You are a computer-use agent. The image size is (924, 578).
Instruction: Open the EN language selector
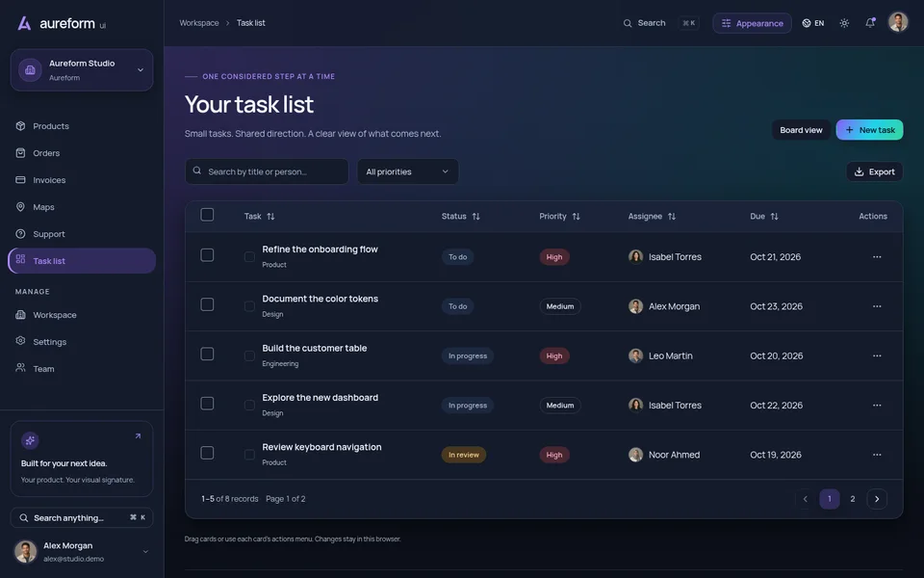pyautogui.click(x=812, y=23)
